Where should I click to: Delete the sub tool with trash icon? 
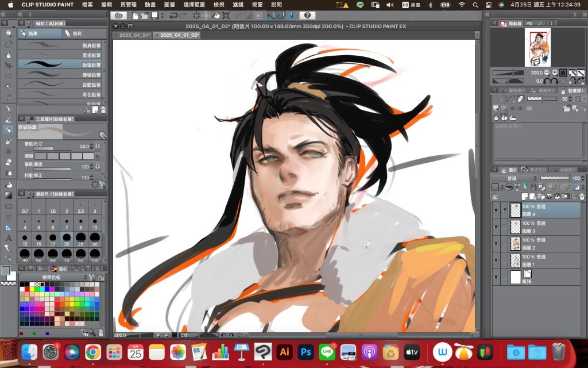pos(103,110)
